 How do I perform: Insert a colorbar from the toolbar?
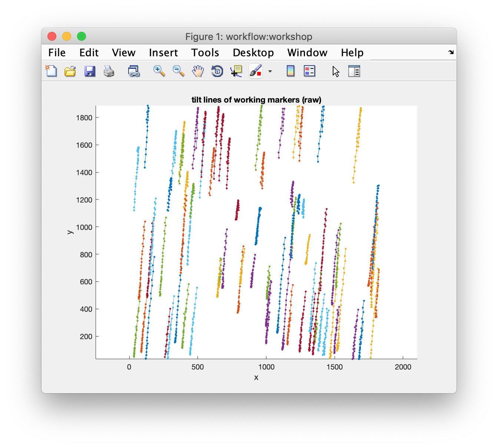[x=290, y=71]
